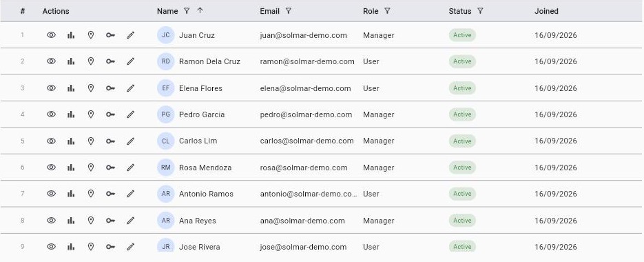View details for Juan Cruz
Screen dimensions: 644x262
51,35
